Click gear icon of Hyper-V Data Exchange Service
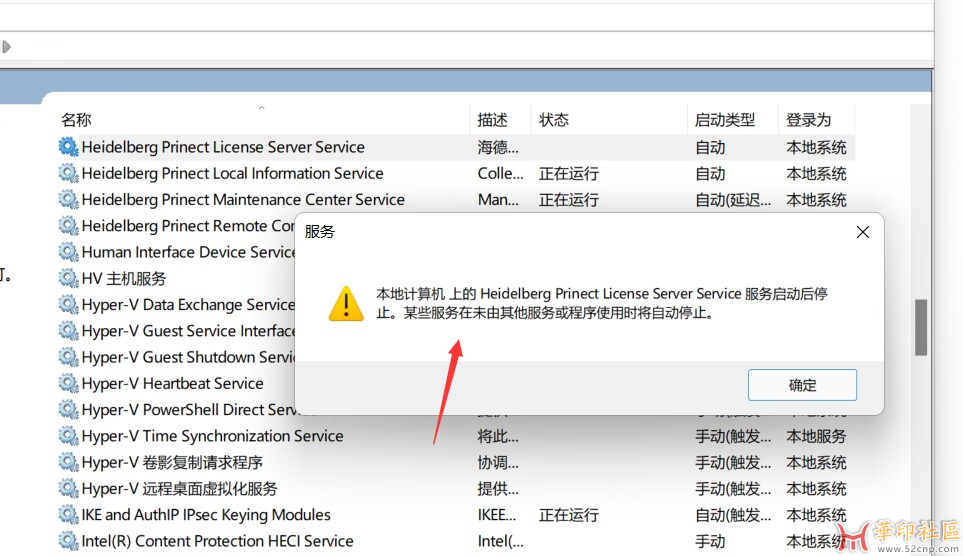The height and width of the screenshot is (556, 963). point(68,305)
